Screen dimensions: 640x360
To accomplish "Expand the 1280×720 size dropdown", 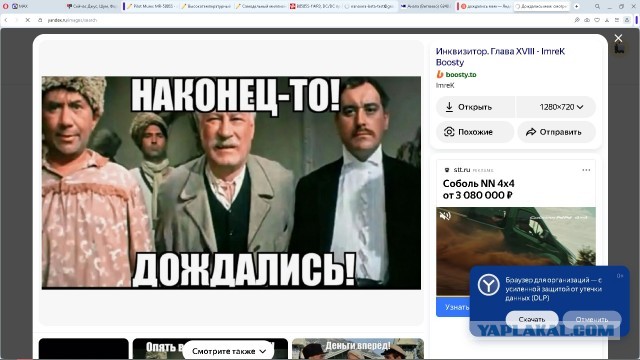I will (556, 107).
